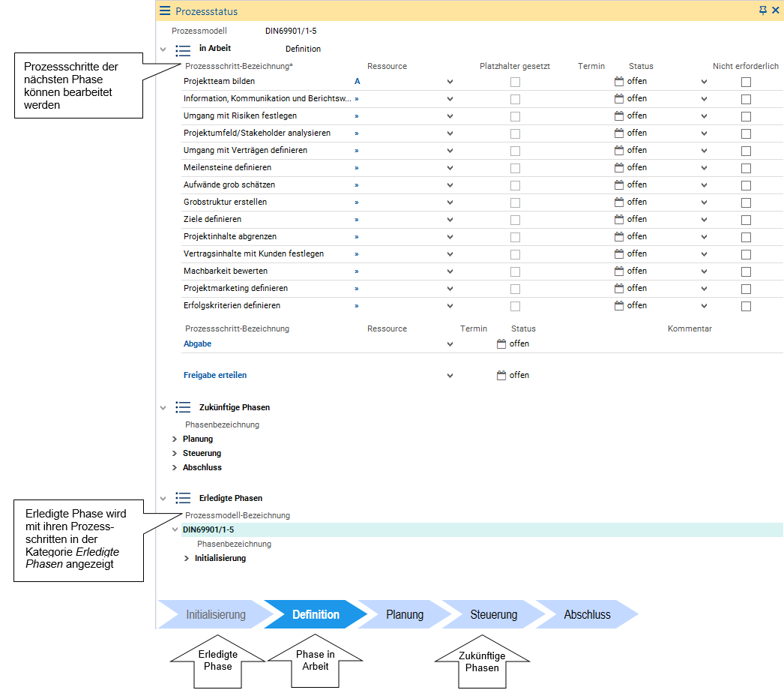Click the list icon beside Erledigte Phasen
The width and height of the screenshot is (784, 696).
click(x=183, y=498)
